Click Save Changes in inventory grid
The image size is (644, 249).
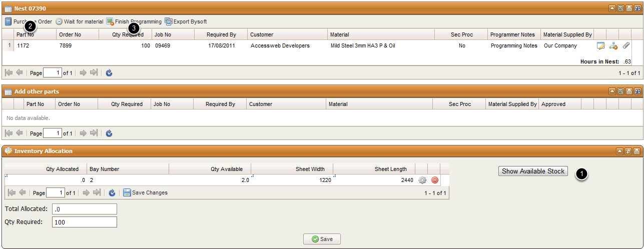point(145,193)
